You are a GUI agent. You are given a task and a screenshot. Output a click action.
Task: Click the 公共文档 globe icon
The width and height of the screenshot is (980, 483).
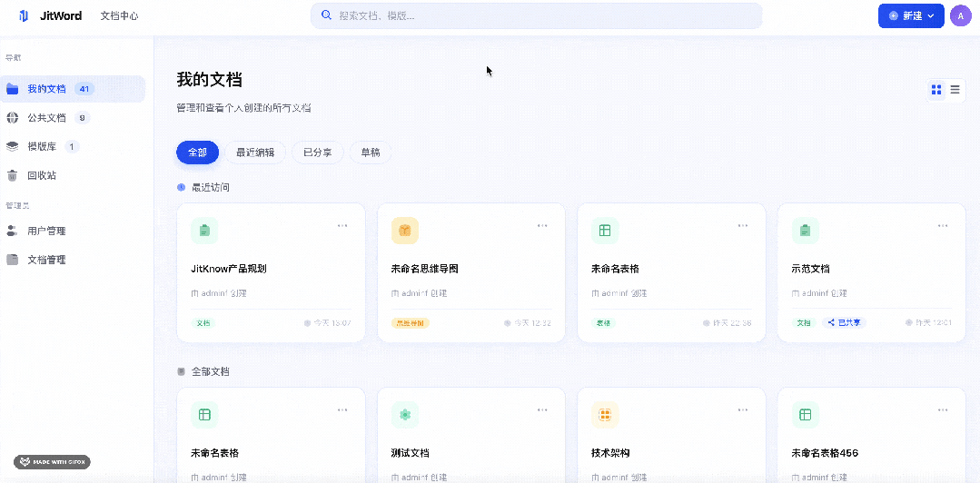(x=13, y=117)
